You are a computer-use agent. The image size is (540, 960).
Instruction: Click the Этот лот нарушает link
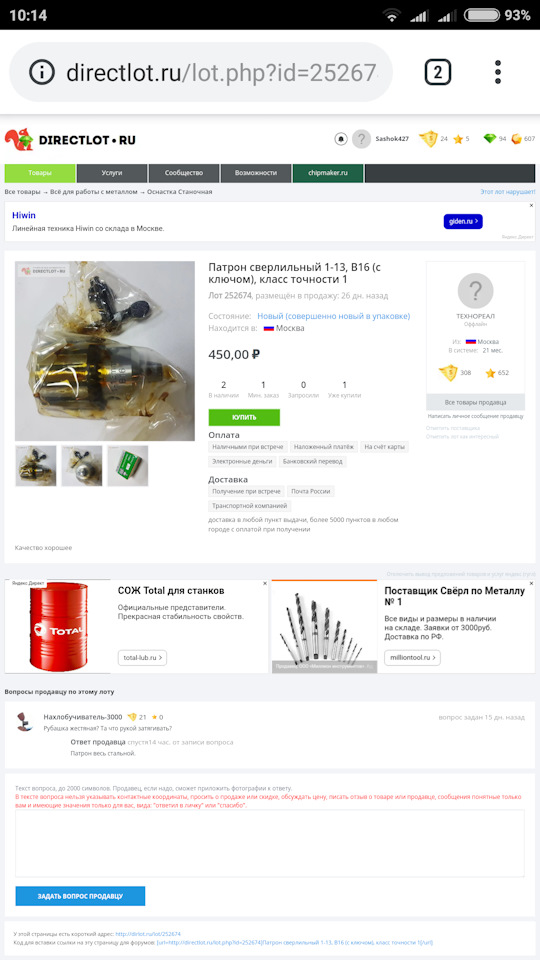pyautogui.click(x=508, y=192)
